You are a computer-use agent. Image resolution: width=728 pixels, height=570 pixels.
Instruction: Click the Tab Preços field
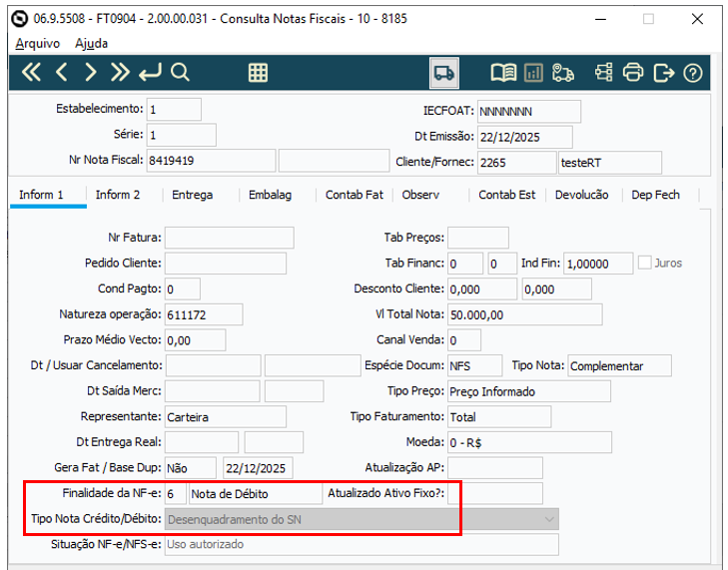[477, 238]
